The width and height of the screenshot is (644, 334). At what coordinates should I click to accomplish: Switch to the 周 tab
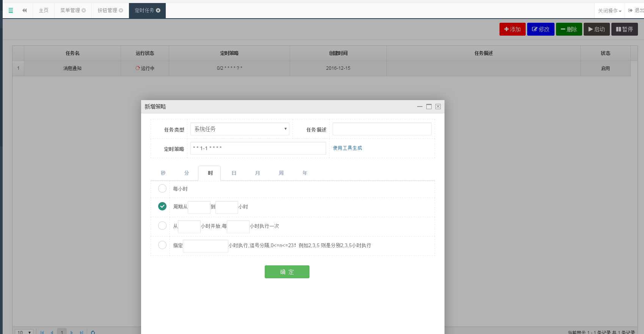pos(281,173)
